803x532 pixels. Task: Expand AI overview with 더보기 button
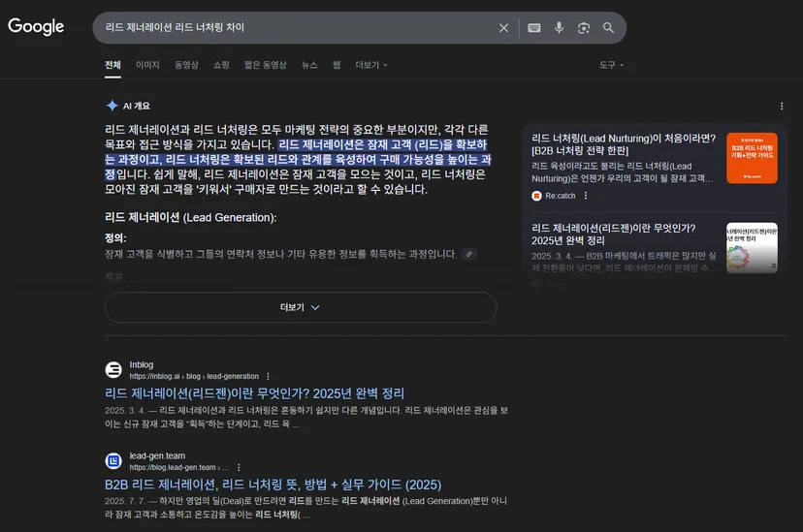301,307
